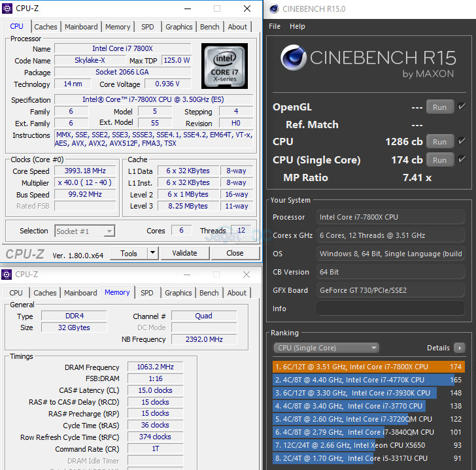This screenshot has width=476, height=470.
Task: Switch to Graphics tab in lower CPU-Z window
Action: coord(178,293)
